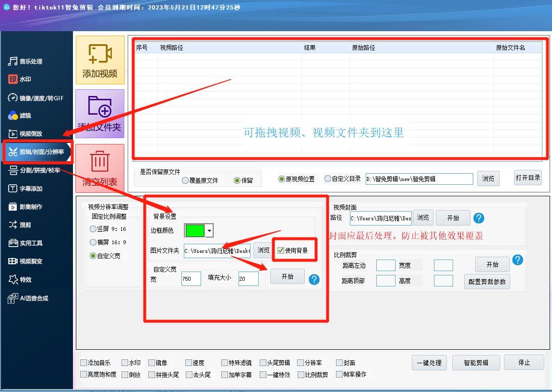Click the 一键处理 button
The width and height of the screenshot is (552, 392).
tap(429, 363)
